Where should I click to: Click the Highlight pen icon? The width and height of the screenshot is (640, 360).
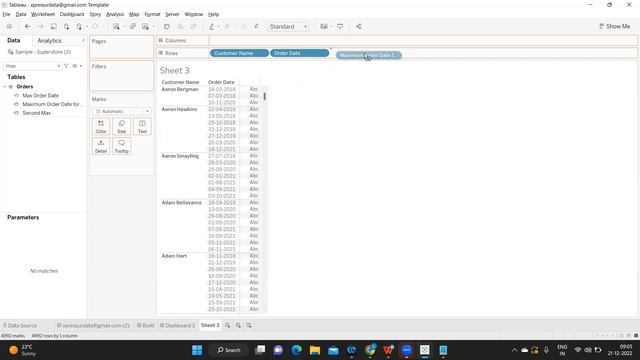pos(211,27)
